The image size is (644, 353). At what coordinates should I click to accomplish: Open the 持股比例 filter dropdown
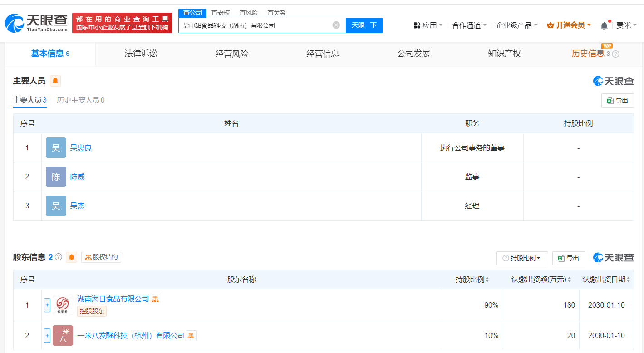[522, 258]
